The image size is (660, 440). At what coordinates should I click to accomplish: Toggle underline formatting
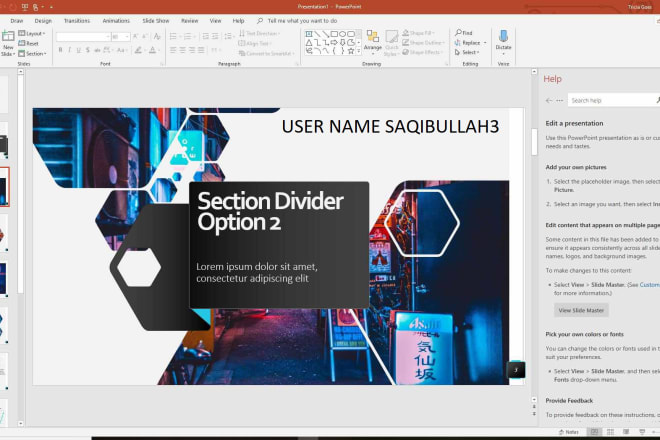coord(78,50)
